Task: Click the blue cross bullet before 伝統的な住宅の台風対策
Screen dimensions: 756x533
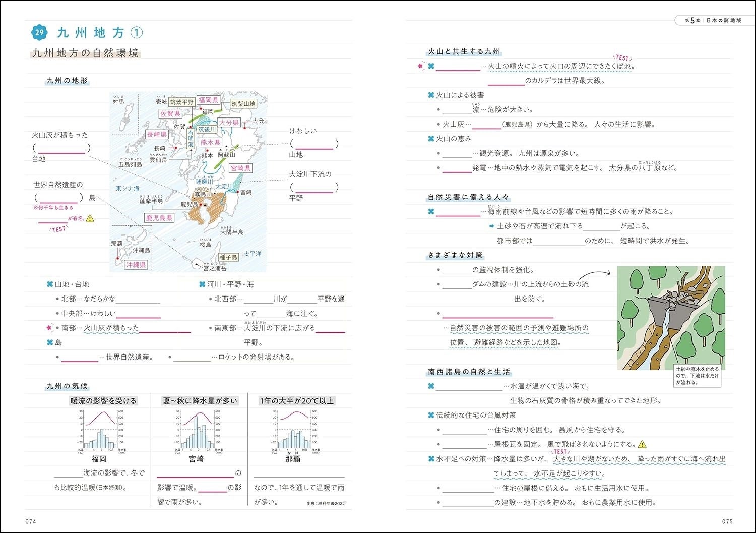Action: coord(431,415)
